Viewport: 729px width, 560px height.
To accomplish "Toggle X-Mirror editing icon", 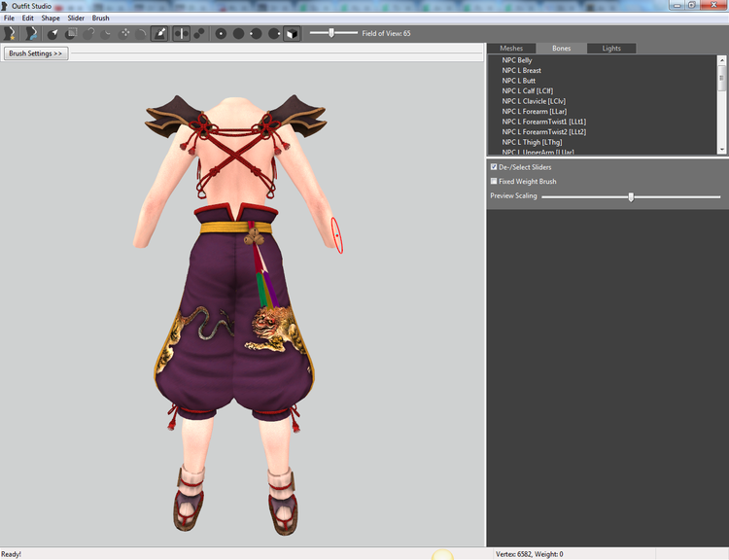I will click(182, 33).
